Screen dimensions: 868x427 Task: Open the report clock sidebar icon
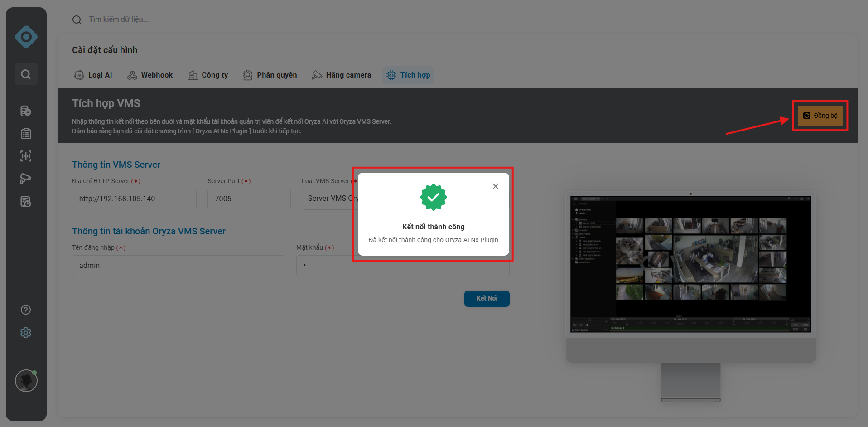pos(26,202)
